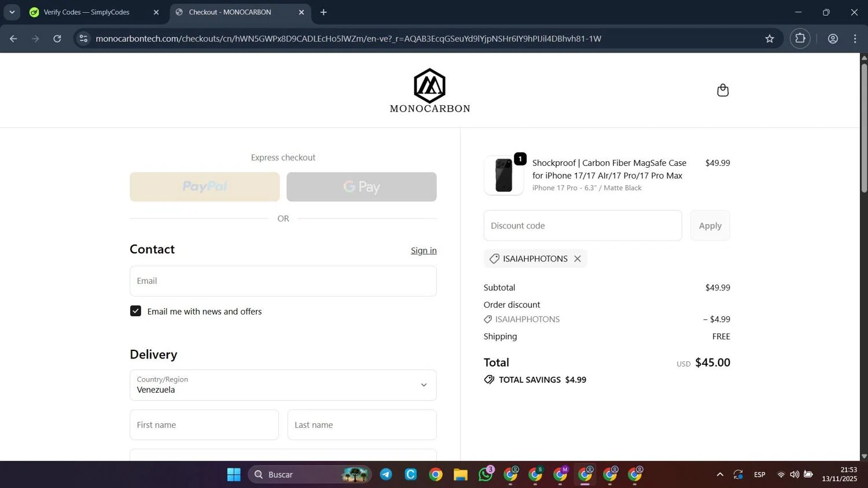
Task: Open File Explorer from the taskbar
Action: [x=461, y=475]
